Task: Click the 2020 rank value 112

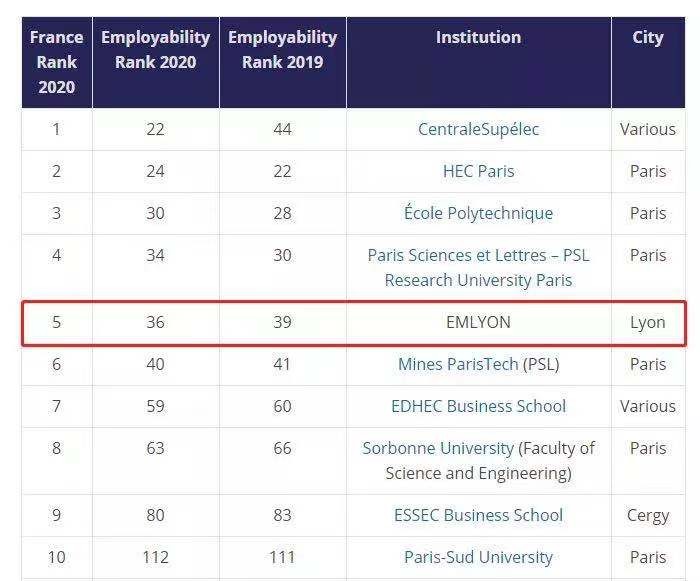Action: pyautogui.click(x=155, y=557)
